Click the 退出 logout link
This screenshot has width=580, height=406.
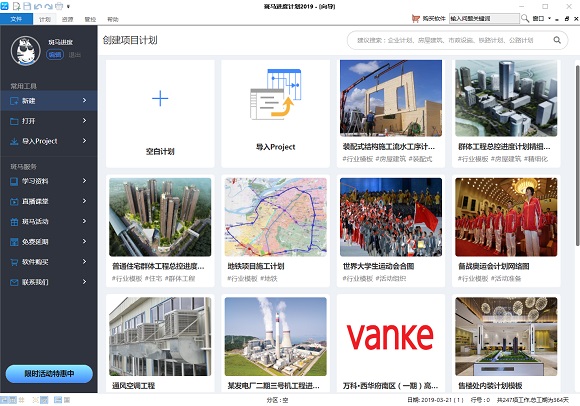coord(75,55)
